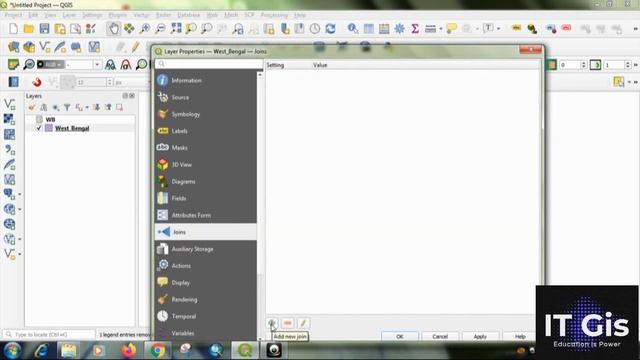Image resolution: width=640 pixels, height=360 pixels.
Task: Click the Pan Map to Selection icon
Action: (129, 29)
